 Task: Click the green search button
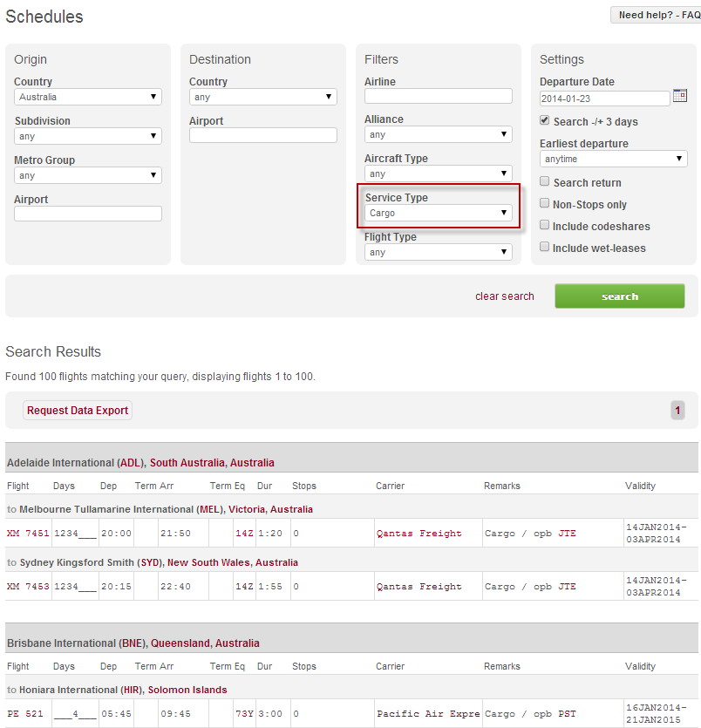pyautogui.click(x=619, y=296)
